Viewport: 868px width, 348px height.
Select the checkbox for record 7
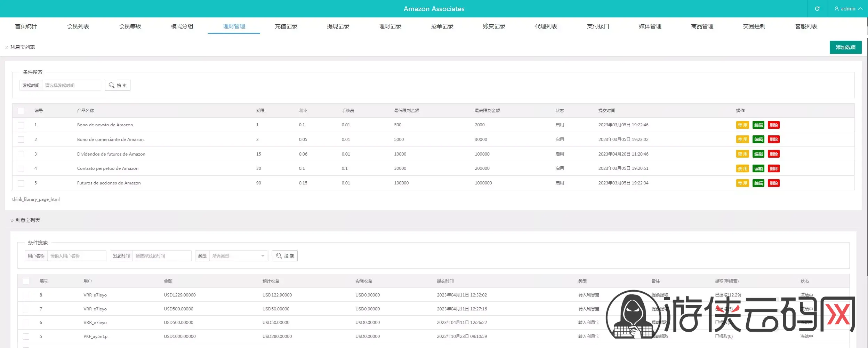point(26,309)
